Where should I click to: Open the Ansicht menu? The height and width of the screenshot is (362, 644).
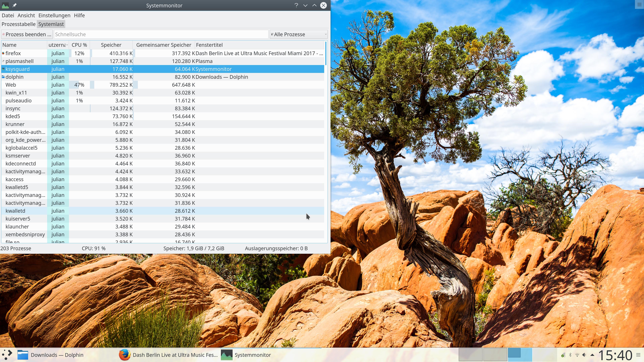[x=26, y=15]
